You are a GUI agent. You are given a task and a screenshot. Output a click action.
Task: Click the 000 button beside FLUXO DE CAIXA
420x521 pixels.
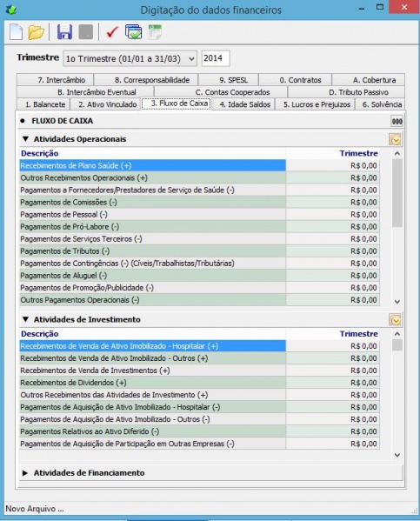click(397, 121)
